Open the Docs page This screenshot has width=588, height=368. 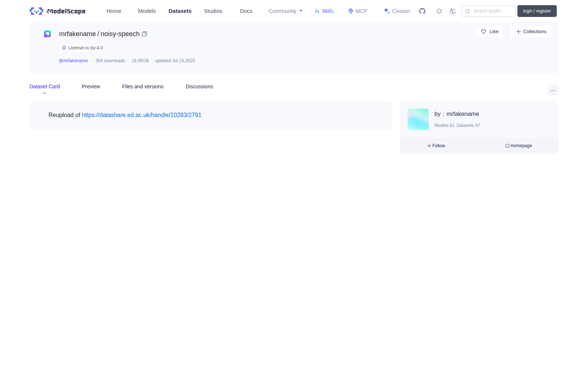click(246, 11)
